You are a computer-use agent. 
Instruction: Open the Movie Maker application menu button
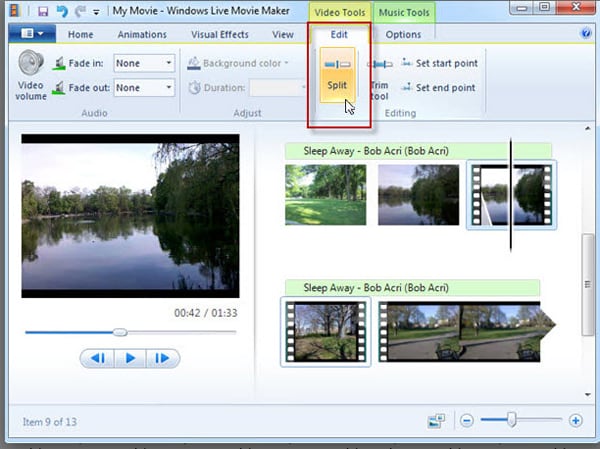(x=32, y=34)
